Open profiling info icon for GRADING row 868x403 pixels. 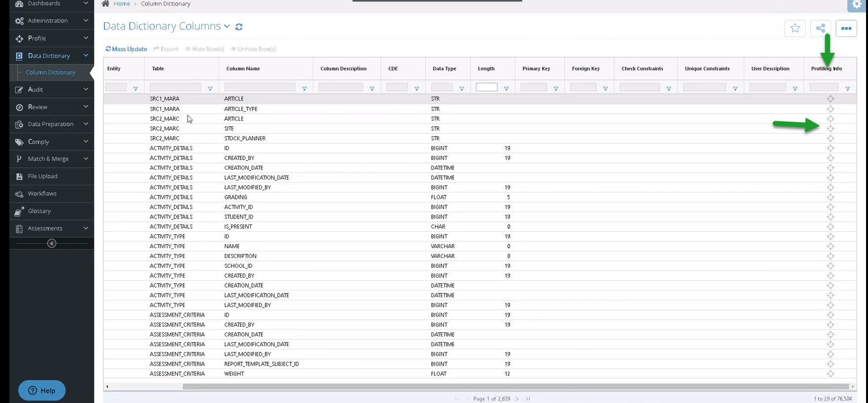(x=830, y=197)
